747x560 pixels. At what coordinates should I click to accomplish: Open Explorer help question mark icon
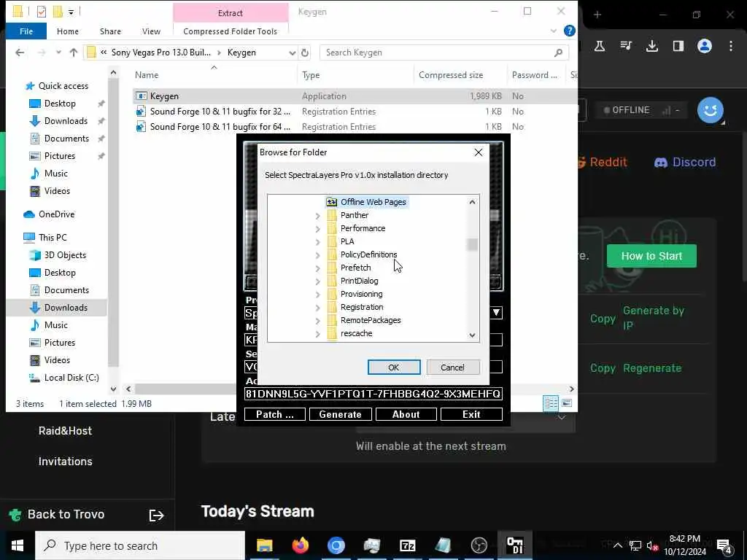click(x=569, y=31)
